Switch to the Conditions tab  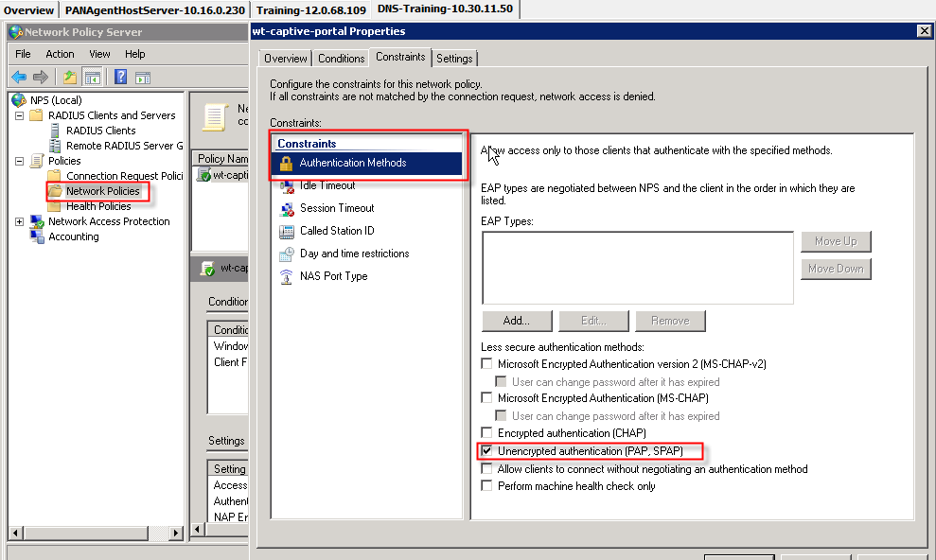pos(341,59)
